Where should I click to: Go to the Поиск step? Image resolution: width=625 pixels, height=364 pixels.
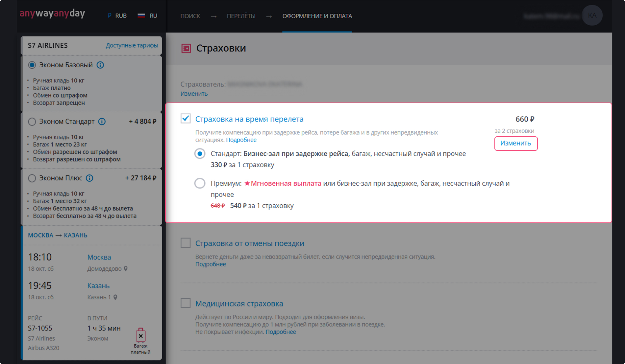coord(190,16)
